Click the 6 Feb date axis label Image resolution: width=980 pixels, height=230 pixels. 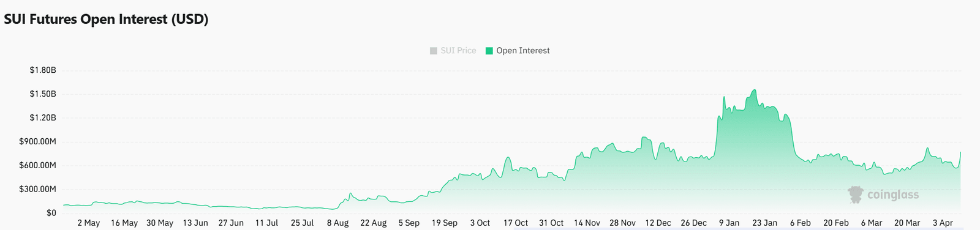click(x=800, y=223)
